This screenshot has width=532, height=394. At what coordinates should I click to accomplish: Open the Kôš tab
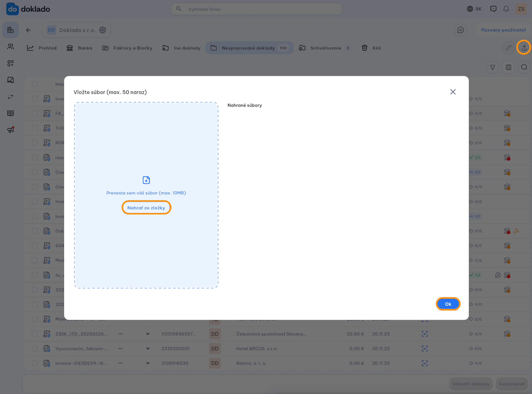coord(371,48)
